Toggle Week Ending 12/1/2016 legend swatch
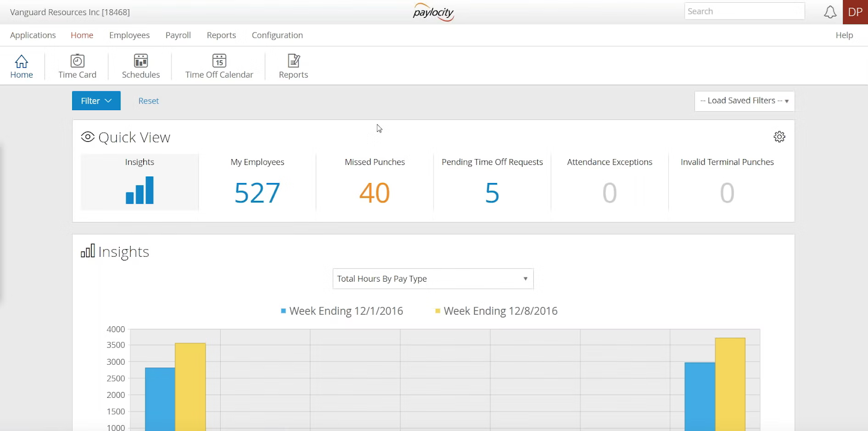868x431 pixels. (283, 311)
